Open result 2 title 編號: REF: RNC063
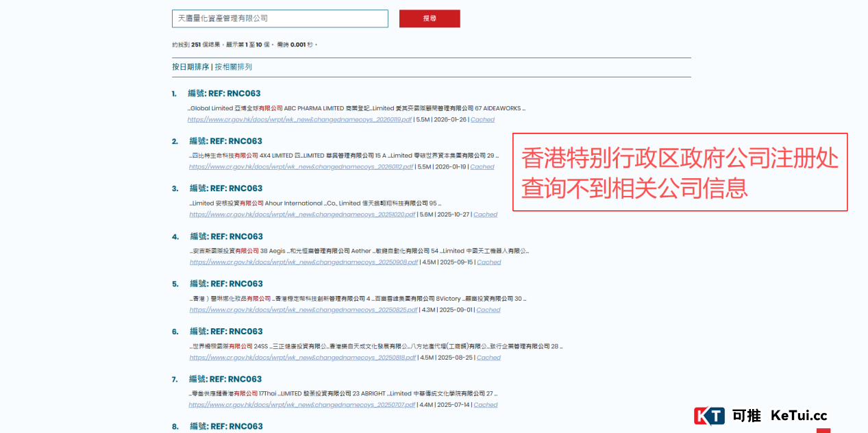 coord(226,141)
